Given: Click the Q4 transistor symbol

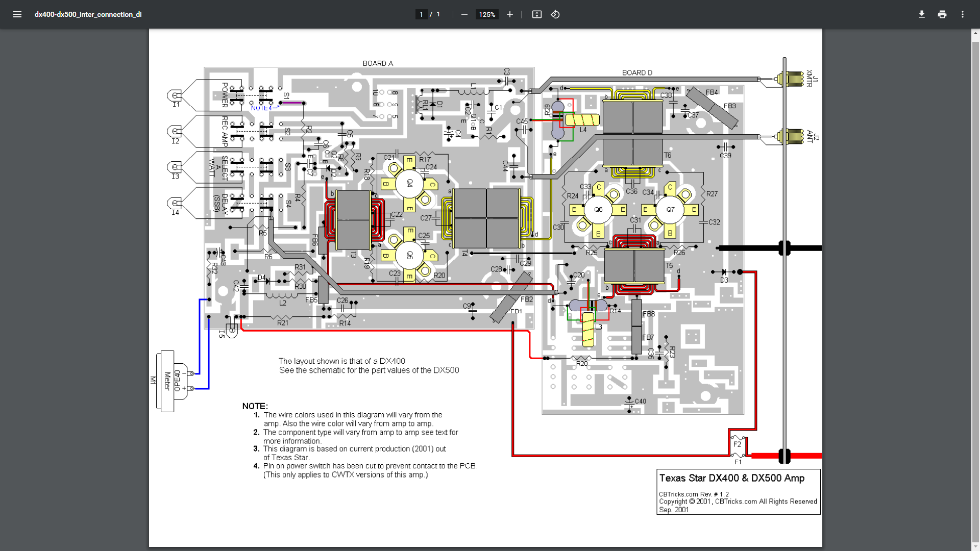Looking at the screenshot, I should point(409,183).
